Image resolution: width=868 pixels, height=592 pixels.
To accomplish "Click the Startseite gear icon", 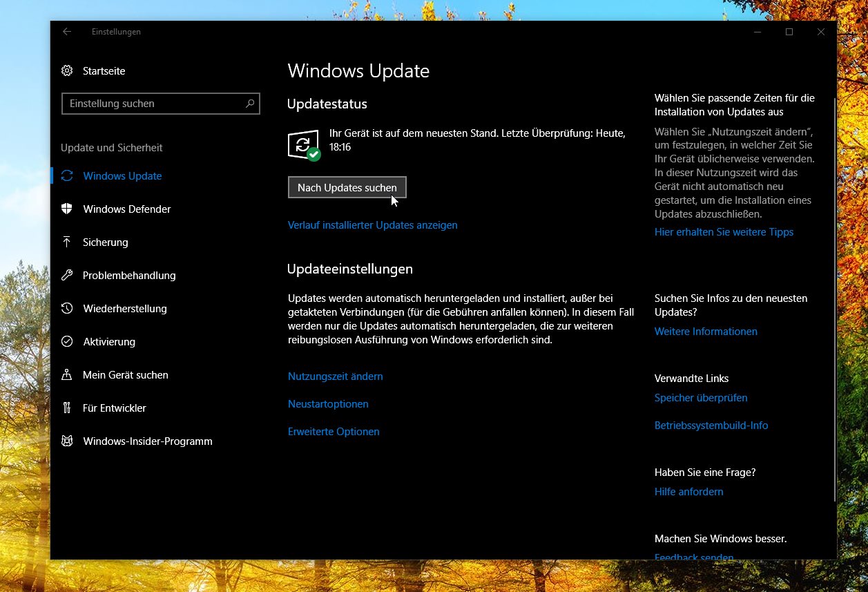I will point(67,71).
